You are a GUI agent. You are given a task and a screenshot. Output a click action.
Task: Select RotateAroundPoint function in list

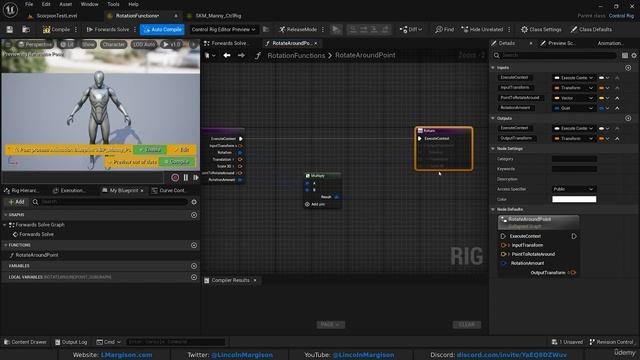pyautogui.click(x=37, y=255)
